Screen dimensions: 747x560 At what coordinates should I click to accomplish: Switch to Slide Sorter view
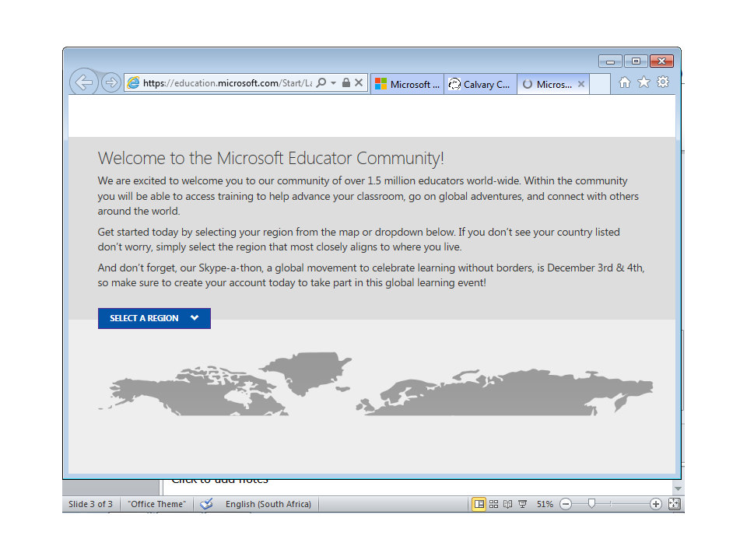(494, 504)
